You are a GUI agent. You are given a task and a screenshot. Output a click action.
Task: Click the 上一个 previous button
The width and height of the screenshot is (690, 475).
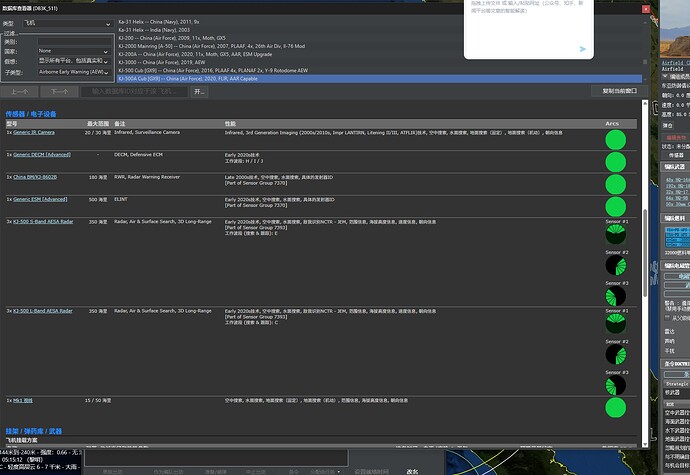click(x=20, y=91)
